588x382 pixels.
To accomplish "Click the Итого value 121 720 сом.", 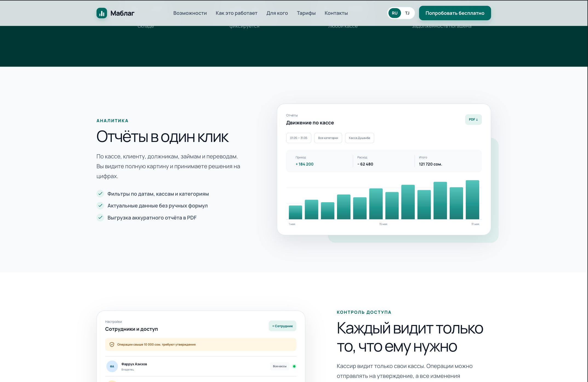I will click(x=430, y=164).
